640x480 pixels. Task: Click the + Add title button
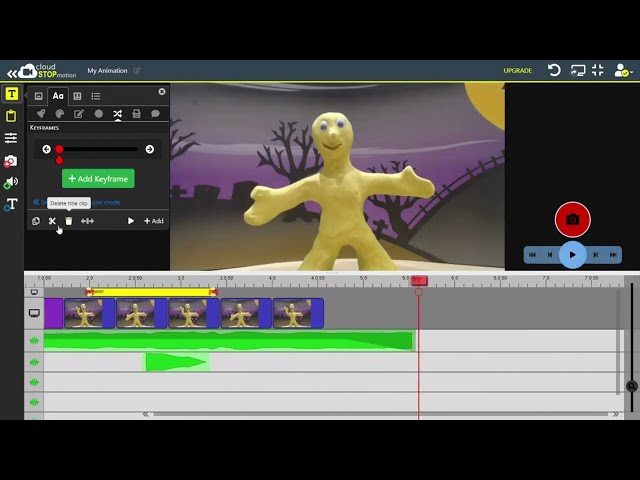[x=153, y=221]
